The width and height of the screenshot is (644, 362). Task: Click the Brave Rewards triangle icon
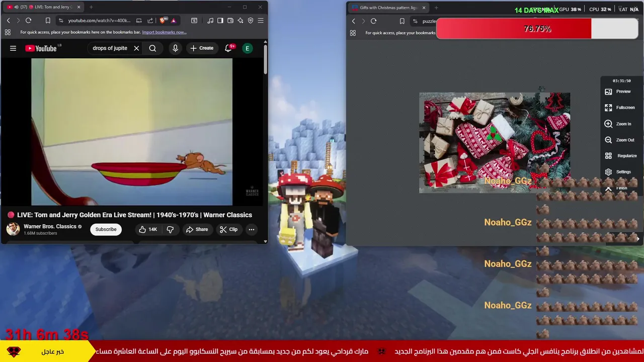(174, 21)
